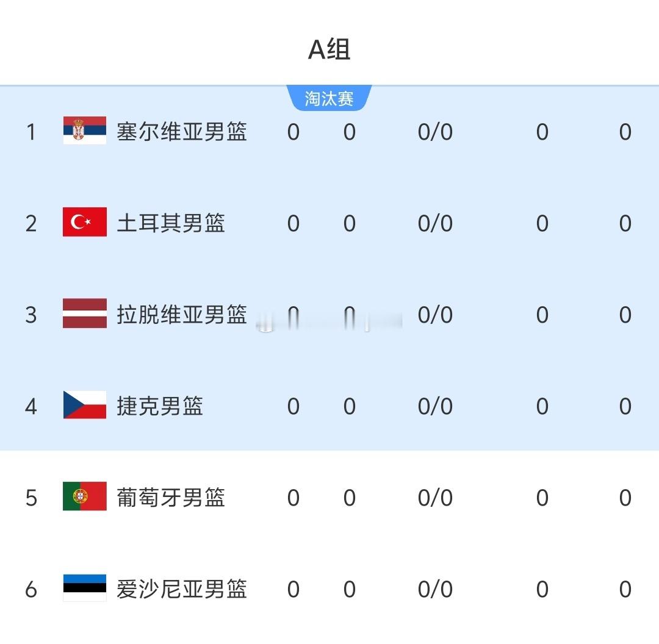The image size is (659, 644).
Task: Open 塞尔维亚男篮 team page
Action: (182, 132)
